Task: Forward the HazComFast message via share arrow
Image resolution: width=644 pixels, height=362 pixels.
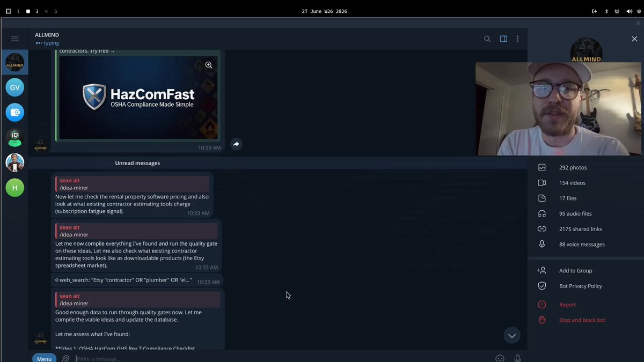Action: [236, 144]
